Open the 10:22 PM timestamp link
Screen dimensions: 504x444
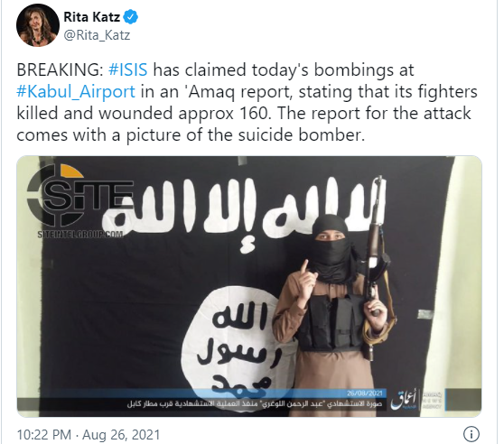44,435
